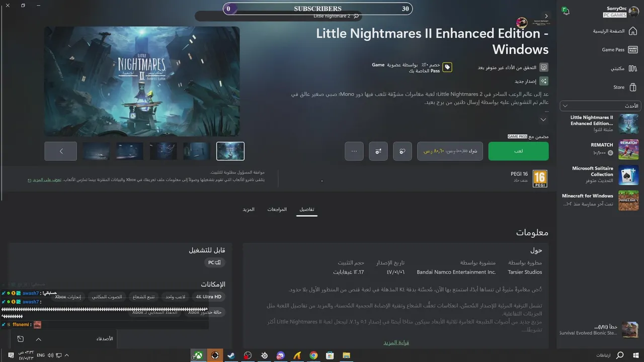Click the wishlist heart-plus button
Image resolution: width=644 pixels, height=362 pixels.
point(402,151)
